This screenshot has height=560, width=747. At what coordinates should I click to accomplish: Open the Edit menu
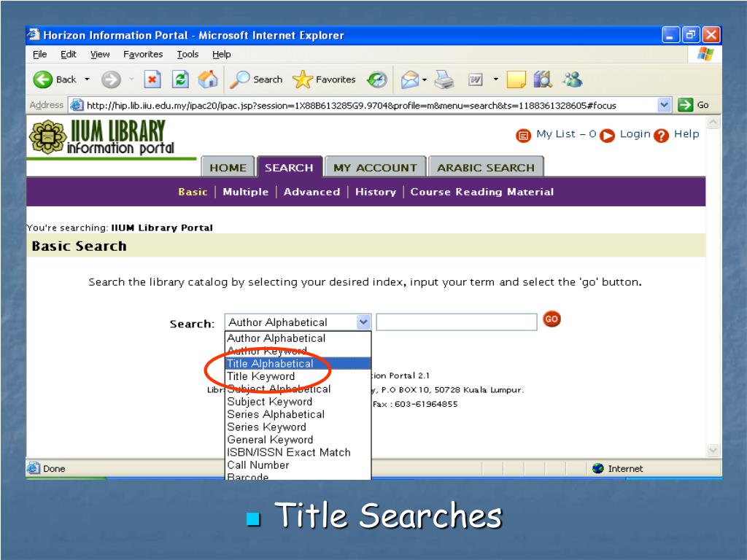[68, 54]
